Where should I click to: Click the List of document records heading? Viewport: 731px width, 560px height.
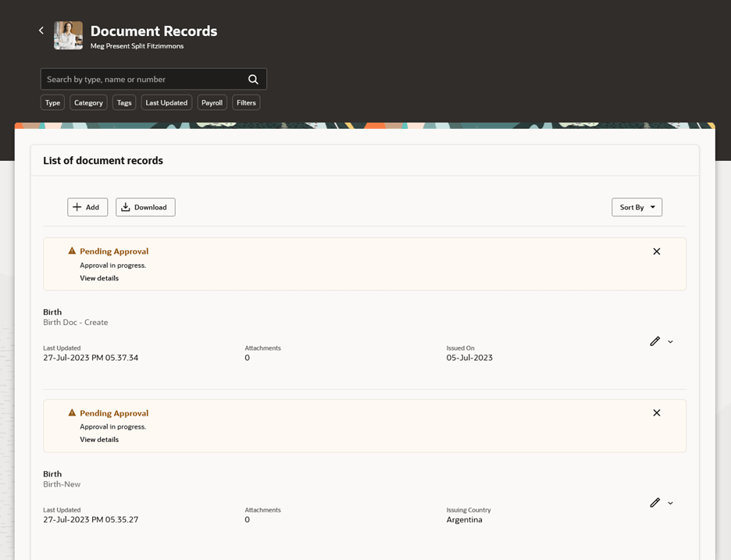click(x=103, y=160)
